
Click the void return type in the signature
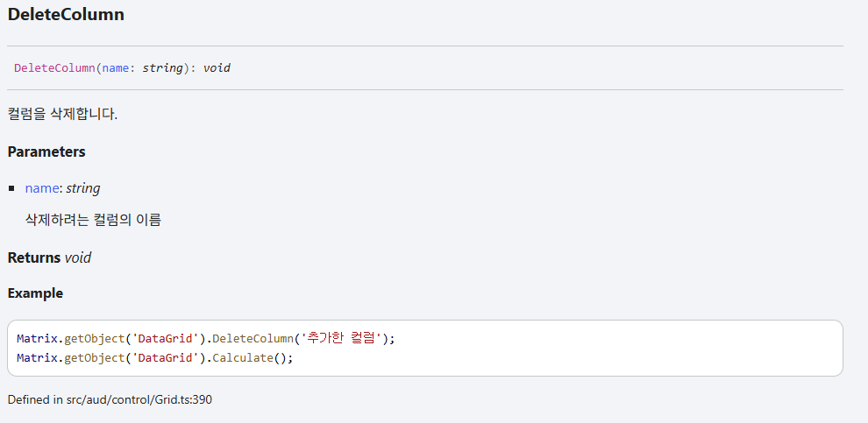point(217,68)
